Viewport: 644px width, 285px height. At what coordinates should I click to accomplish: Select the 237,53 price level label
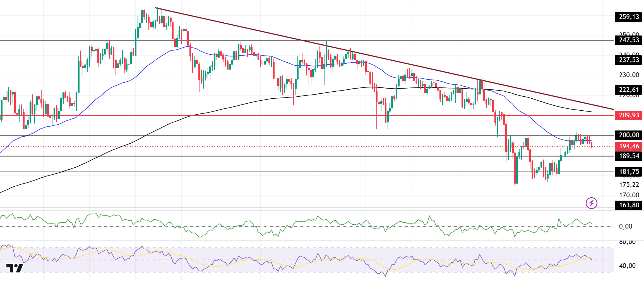[x=628, y=60]
